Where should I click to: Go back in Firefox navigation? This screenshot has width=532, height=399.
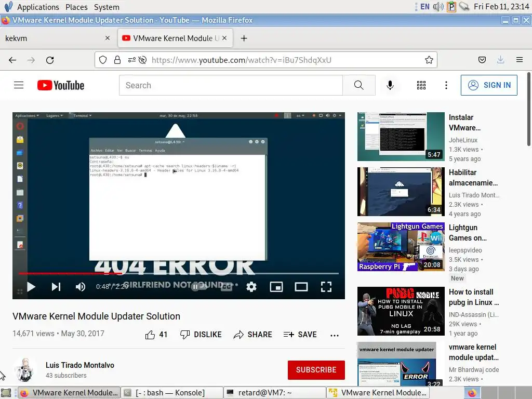point(12,60)
